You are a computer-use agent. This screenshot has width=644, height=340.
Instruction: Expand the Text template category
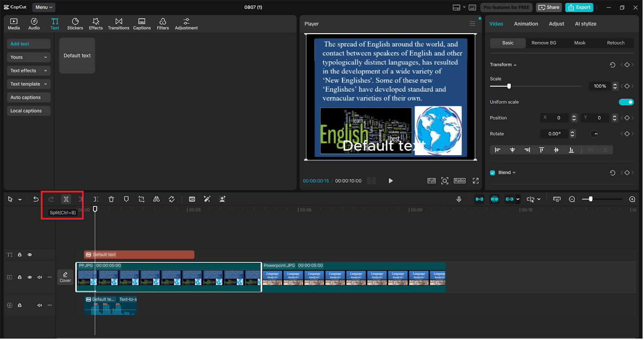click(29, 84)
